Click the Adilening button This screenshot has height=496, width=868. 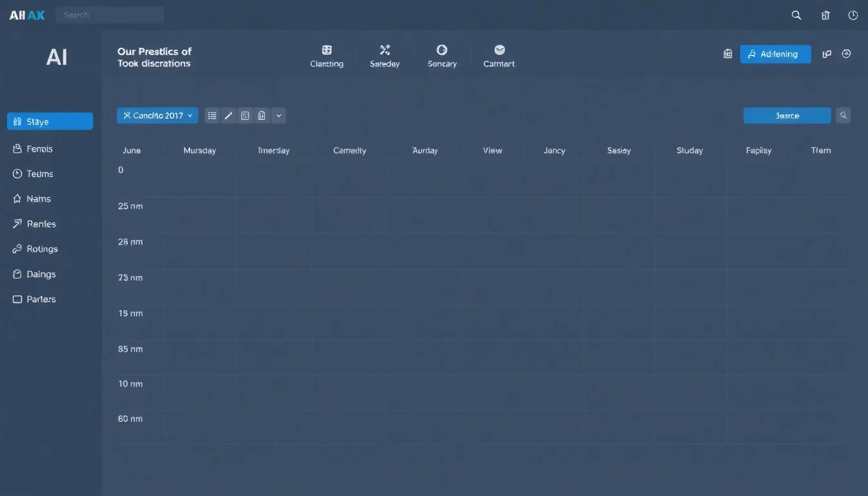click(x=775, y=54)
